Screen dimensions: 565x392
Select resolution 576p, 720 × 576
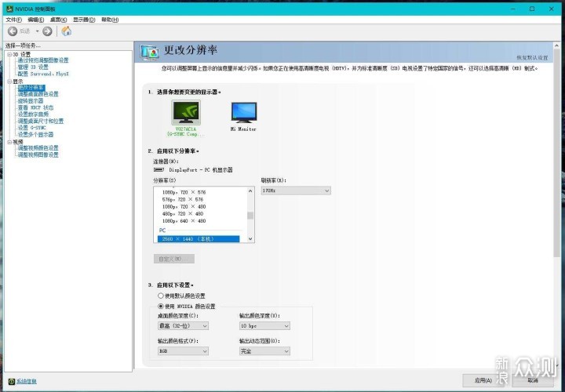point(183,199)
